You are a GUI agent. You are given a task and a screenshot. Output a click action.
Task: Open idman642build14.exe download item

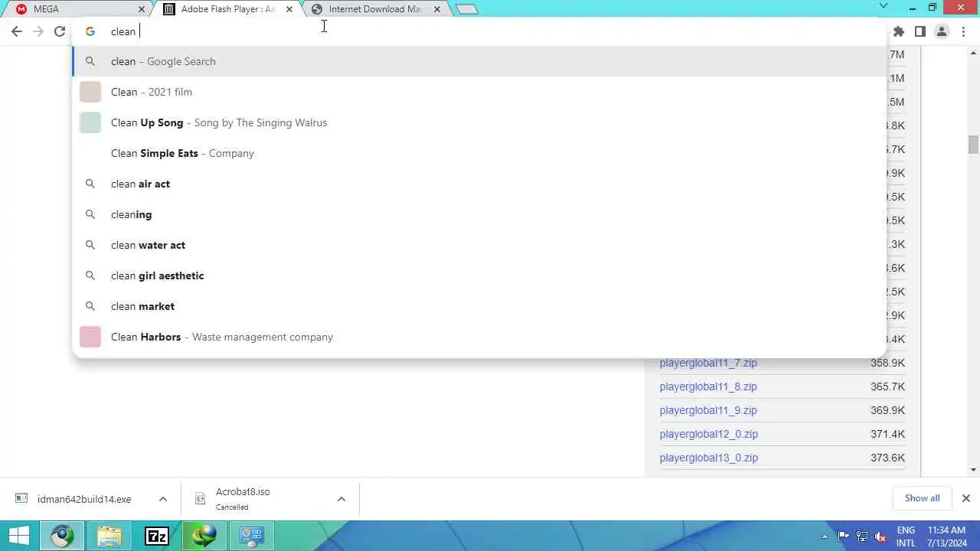tap(84, 499)
